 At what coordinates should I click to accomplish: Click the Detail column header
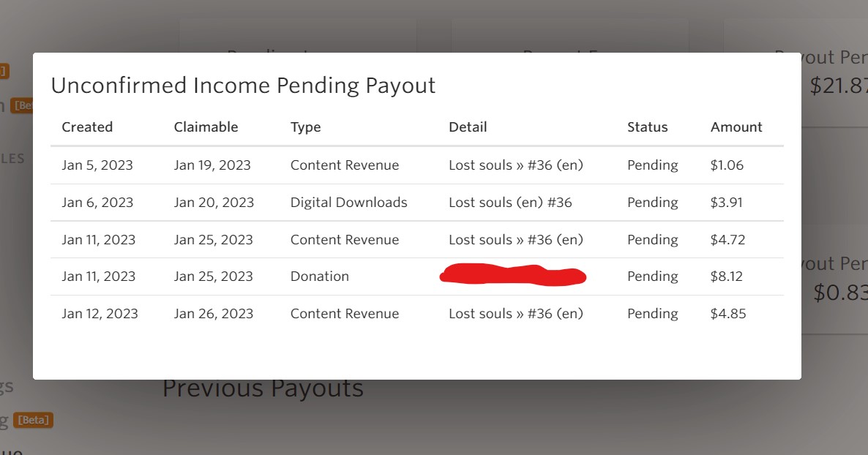468,127
